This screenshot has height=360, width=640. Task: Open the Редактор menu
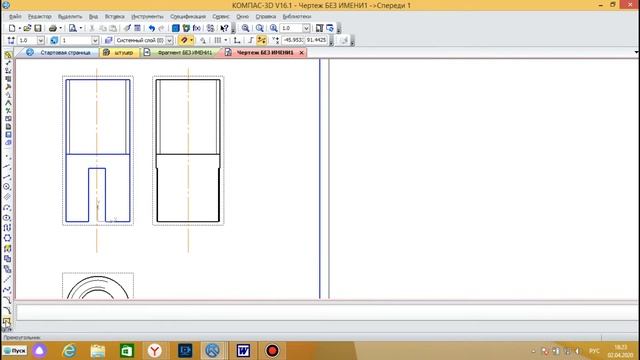(40, 17)
